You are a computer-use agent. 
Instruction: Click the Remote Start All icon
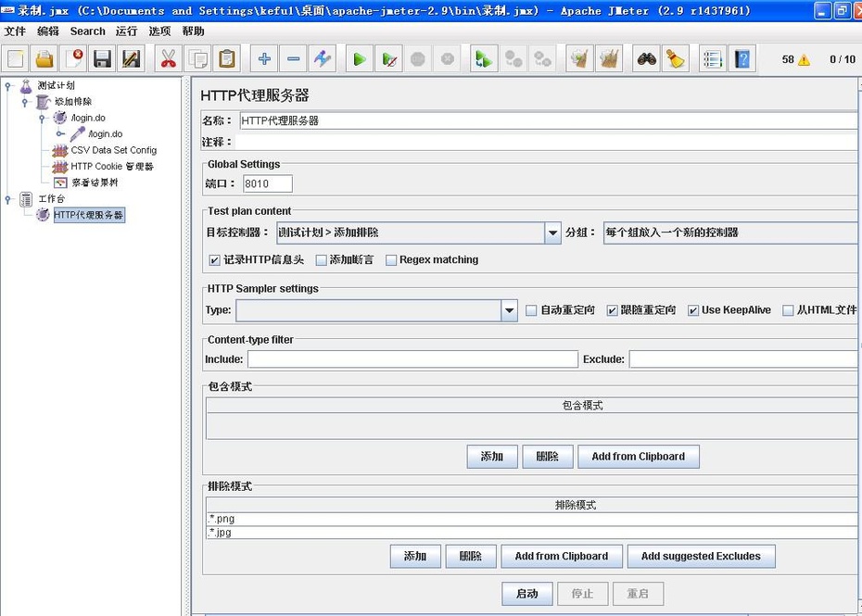click(x=484, y=58)
